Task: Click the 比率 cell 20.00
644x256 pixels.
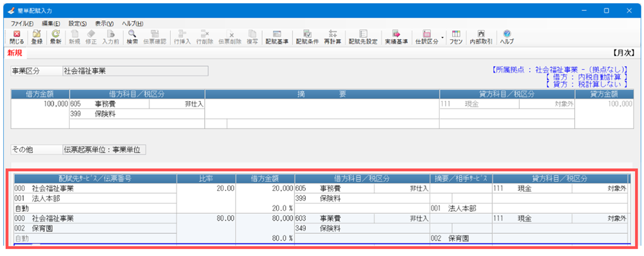Action: click(x=206, y=188)
